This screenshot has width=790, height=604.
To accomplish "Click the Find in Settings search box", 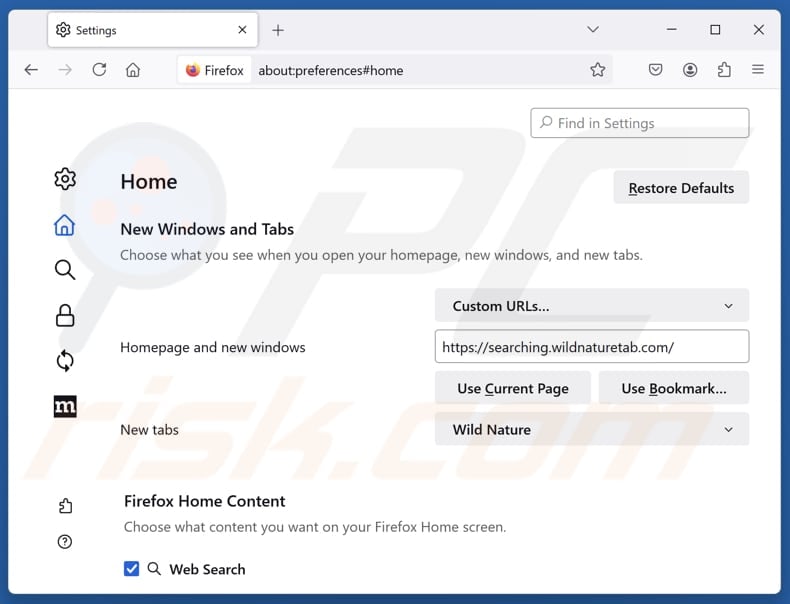I will coord(640,123).
